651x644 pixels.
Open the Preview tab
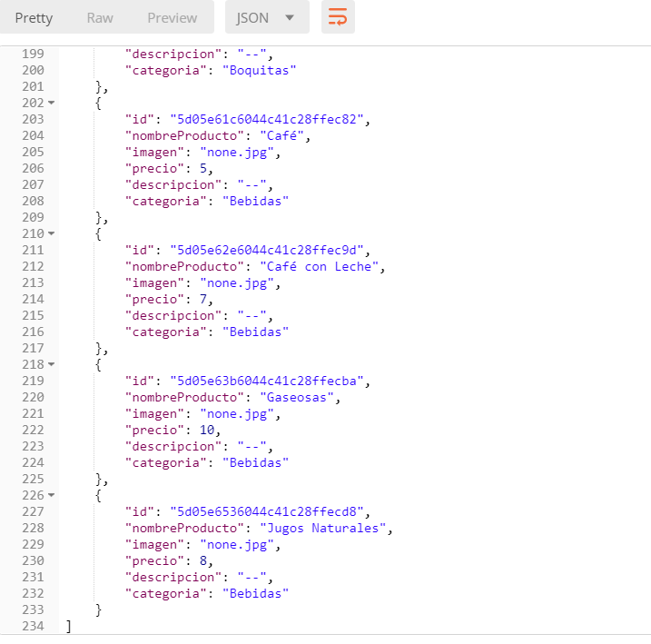pyautogui.click(x=172, y=18)
